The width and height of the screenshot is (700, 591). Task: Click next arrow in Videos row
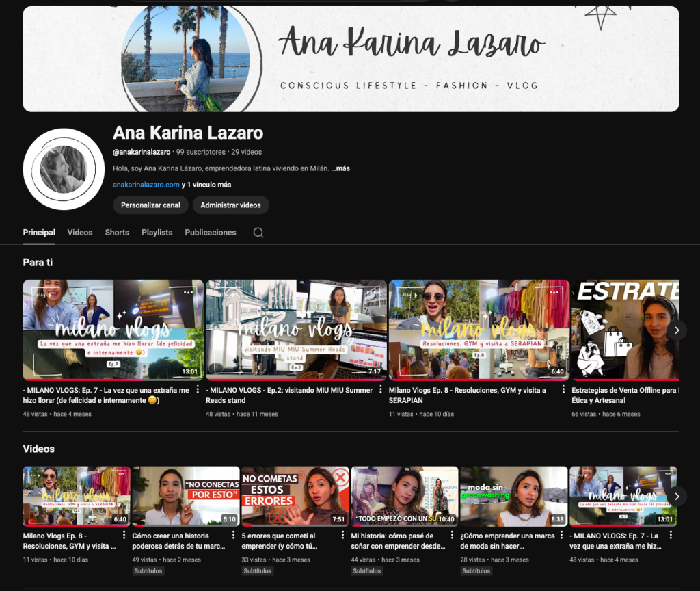coord(676,496)
